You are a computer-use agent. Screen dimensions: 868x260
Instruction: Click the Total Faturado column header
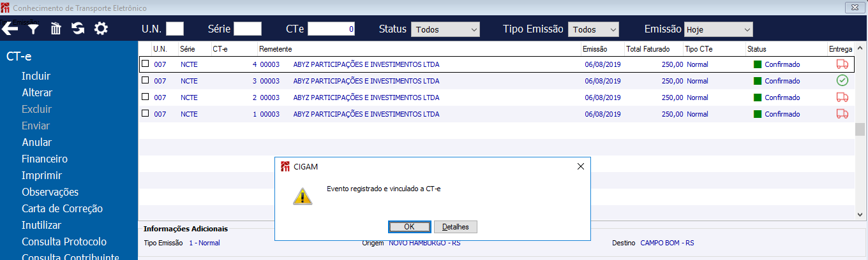coord(648,48)
